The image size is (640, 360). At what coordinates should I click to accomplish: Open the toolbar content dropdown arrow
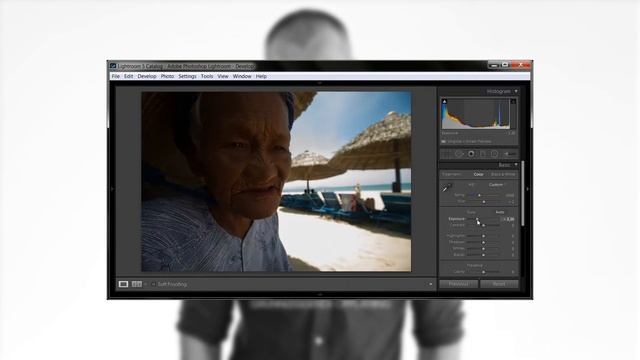(x=430, y=284)
